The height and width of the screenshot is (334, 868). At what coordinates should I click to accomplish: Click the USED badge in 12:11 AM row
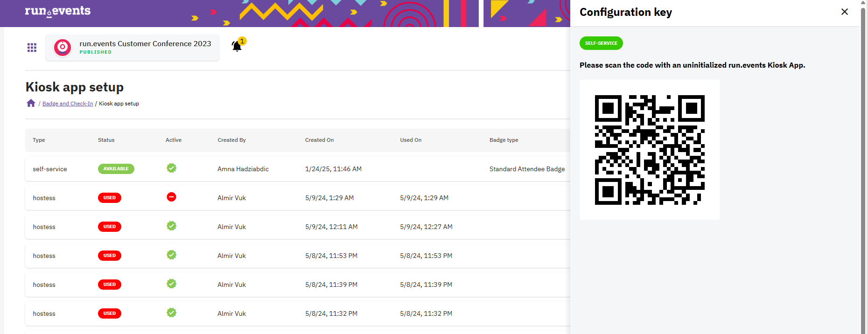point(110,227)
